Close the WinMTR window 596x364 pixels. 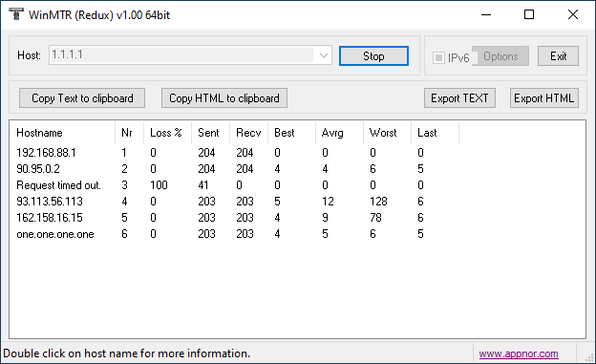click(573, 15)
